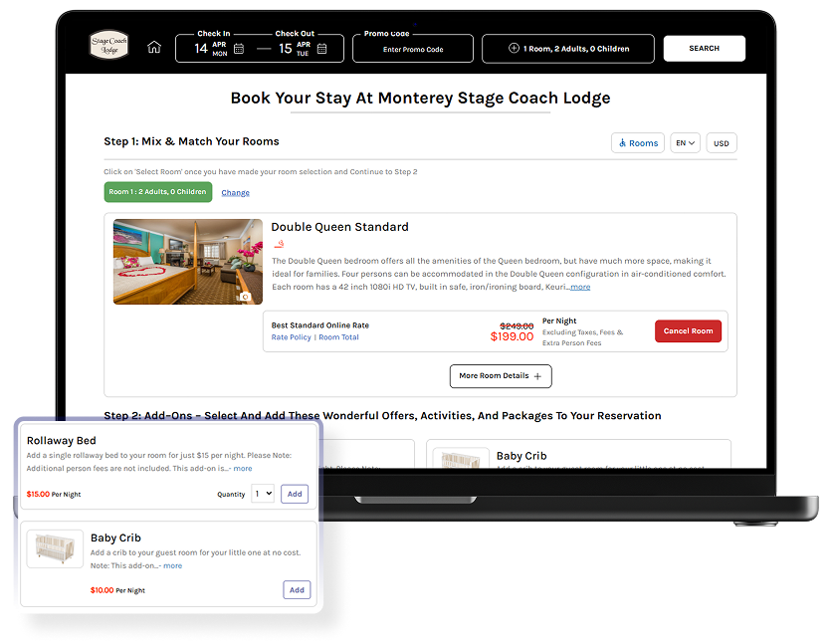This screenshot has width=833, height=644.
Task: Select the Check Out date 15 APR
Action: tap(295, 49)
